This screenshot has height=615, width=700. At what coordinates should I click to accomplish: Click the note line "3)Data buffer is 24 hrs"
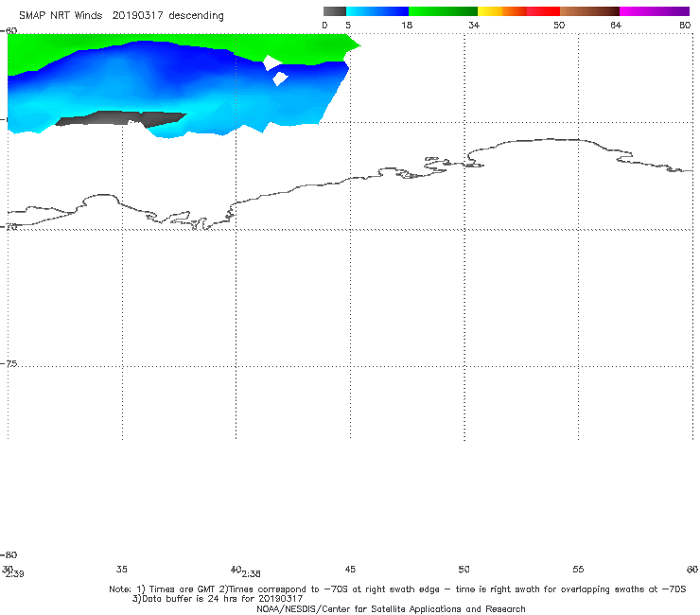click(x=218, y=599)
